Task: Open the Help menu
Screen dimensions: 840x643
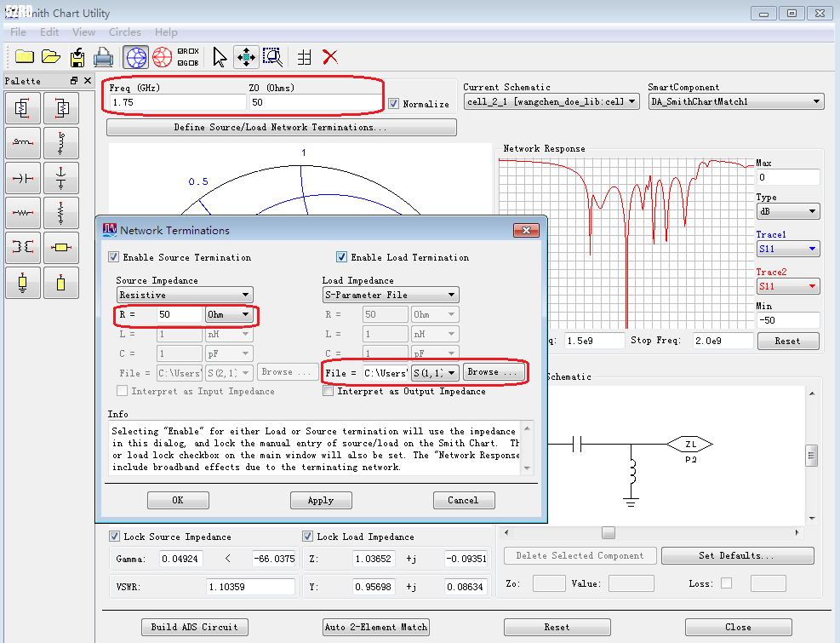Action: tap(166, 32)
